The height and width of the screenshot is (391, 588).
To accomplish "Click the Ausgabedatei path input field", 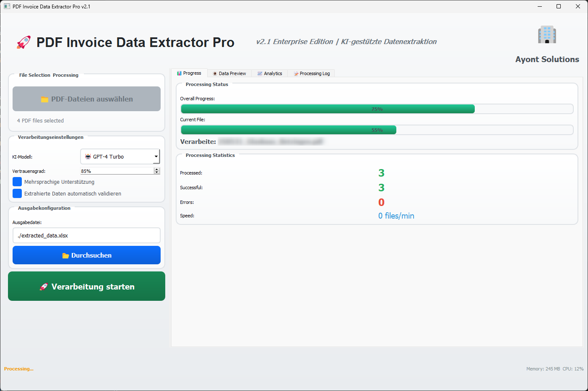I will 86,235.
